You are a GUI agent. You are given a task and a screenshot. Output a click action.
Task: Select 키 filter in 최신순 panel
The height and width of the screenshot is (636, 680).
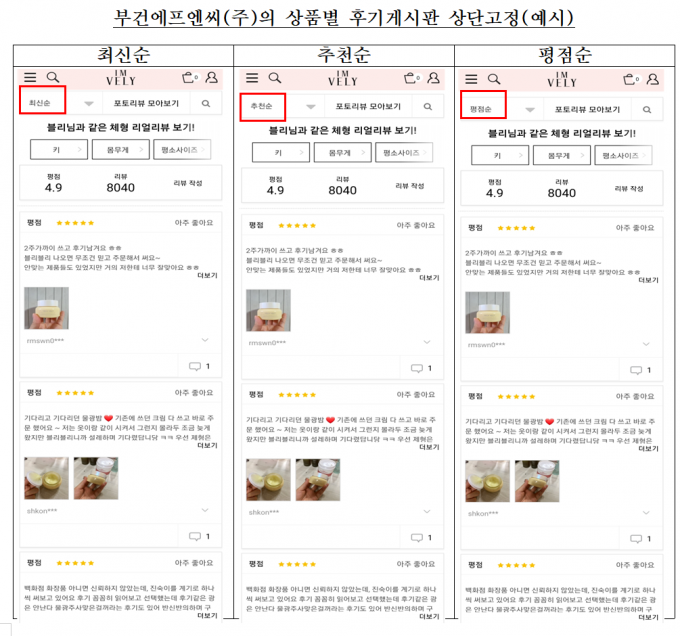(x=59, y=150)
